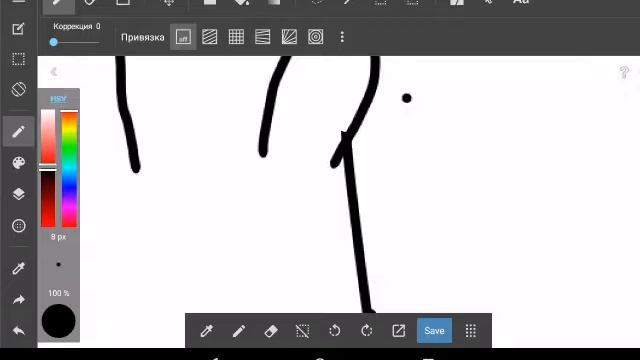Viewport: 640px width, 360px height.
Task: Turn snap off with the off icon
Action: pos(183,37)
